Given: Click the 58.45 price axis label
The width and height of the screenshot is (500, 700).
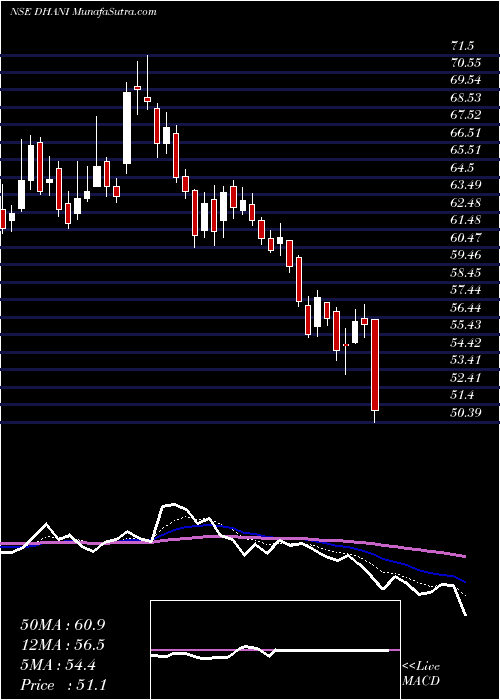Looking at the screenshot, I should tap(466, 273).
